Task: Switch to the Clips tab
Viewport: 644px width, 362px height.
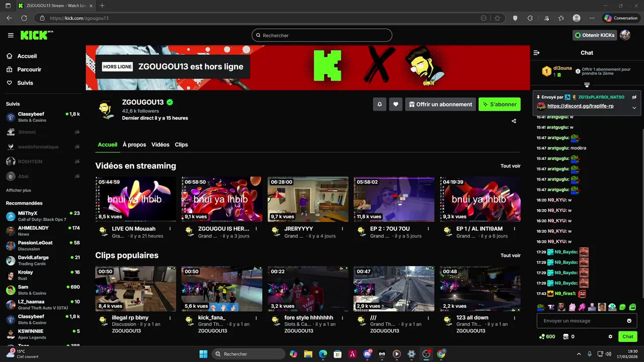Action: pyautogui.click(x=181, y=145)
